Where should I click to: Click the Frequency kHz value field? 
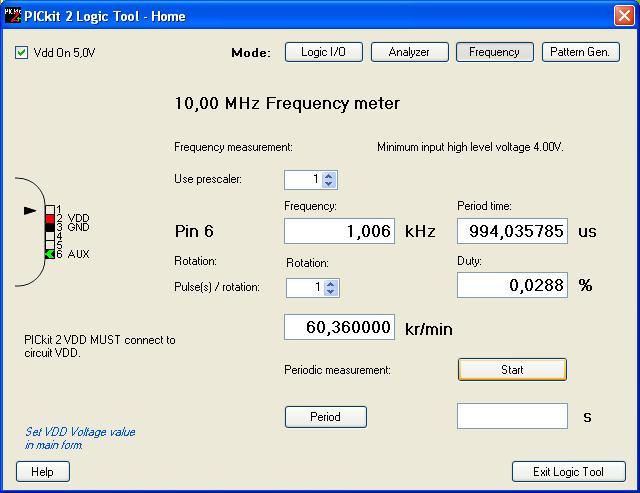339,231
